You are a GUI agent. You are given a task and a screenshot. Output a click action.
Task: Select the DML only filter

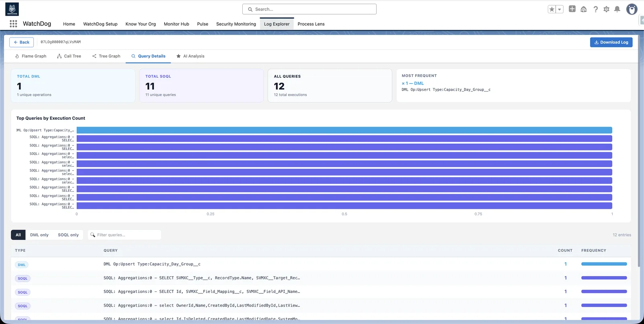[39, 235]
